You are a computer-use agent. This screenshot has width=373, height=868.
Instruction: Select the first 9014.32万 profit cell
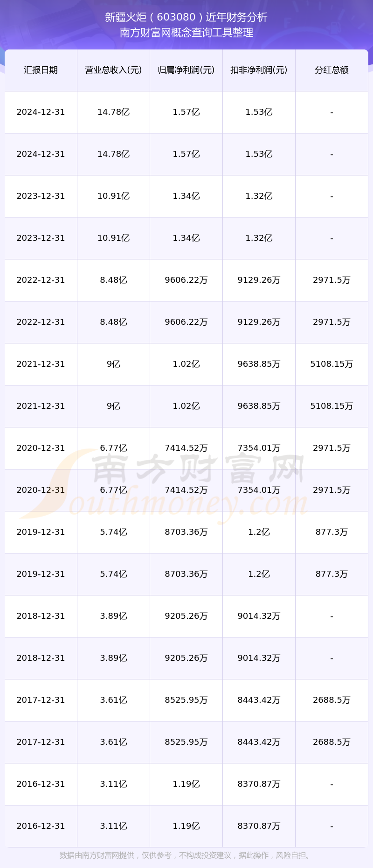tap(259, 616)
